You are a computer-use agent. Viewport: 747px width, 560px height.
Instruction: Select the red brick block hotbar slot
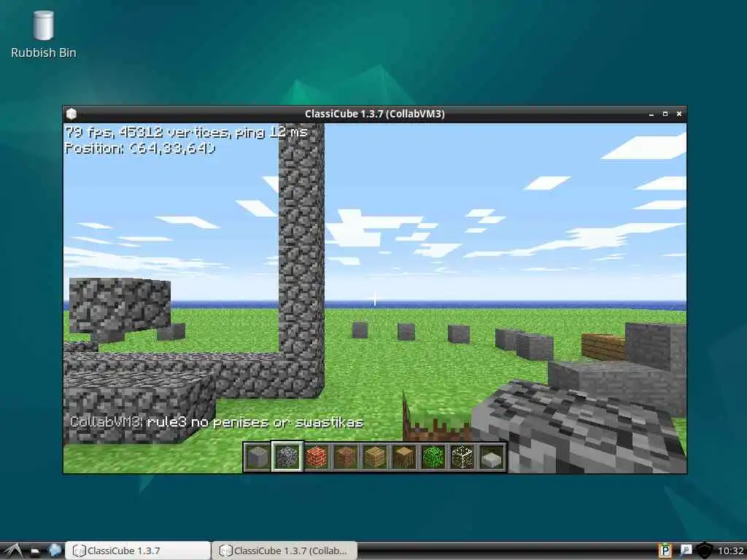317,456
